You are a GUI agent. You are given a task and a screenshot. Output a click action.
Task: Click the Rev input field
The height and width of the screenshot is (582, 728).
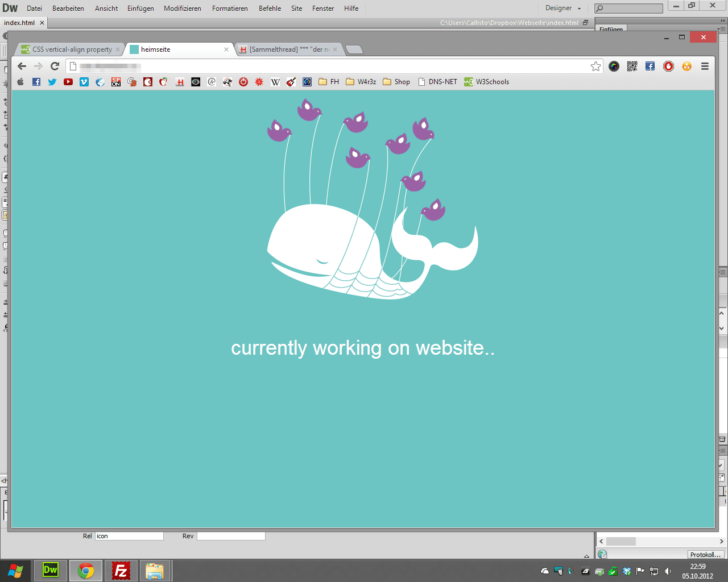[231, 536]
